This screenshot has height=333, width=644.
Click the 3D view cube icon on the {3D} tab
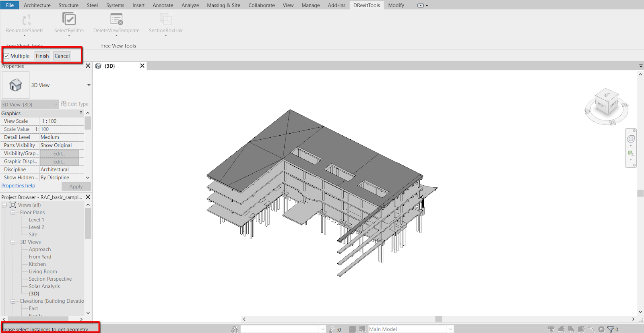click(98, 66)
